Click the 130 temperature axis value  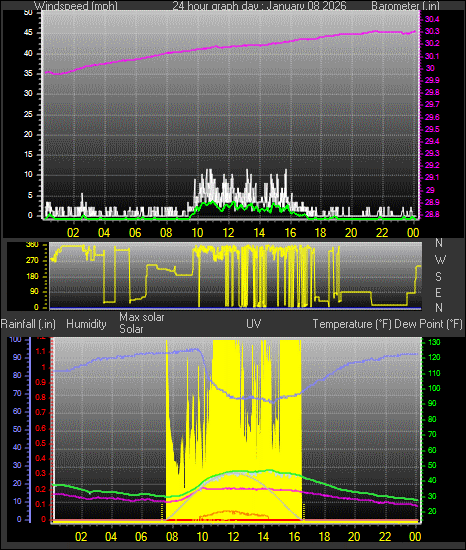pos(434,342)
